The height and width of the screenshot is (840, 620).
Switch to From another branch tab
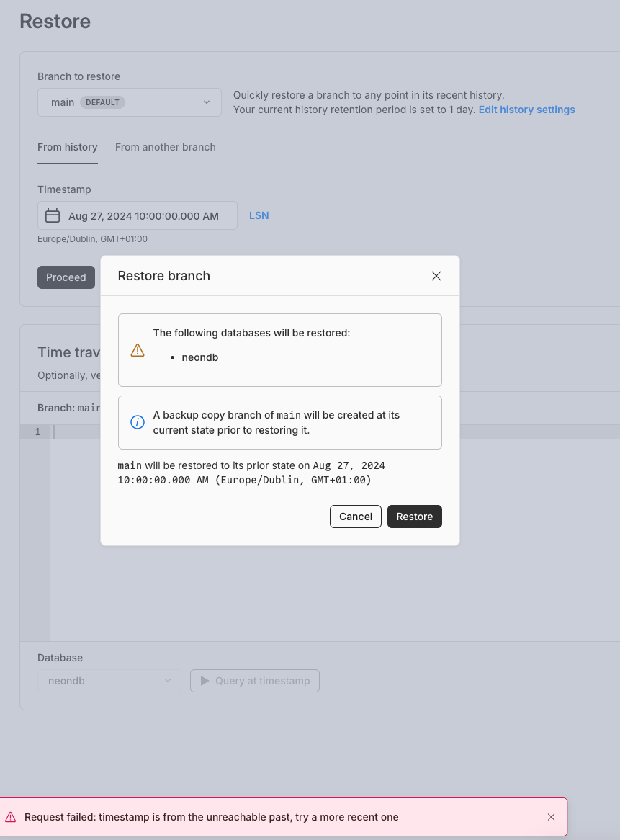point(165,147)
